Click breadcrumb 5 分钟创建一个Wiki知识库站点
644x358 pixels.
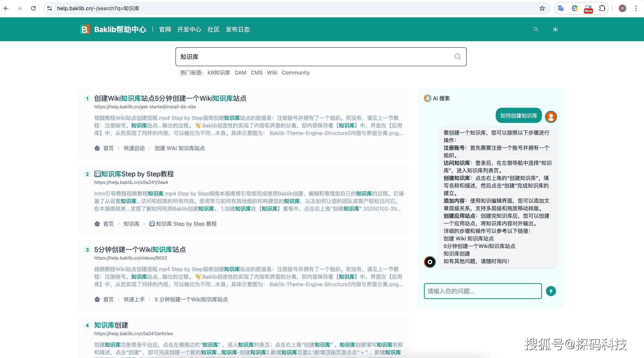(191, 300)
